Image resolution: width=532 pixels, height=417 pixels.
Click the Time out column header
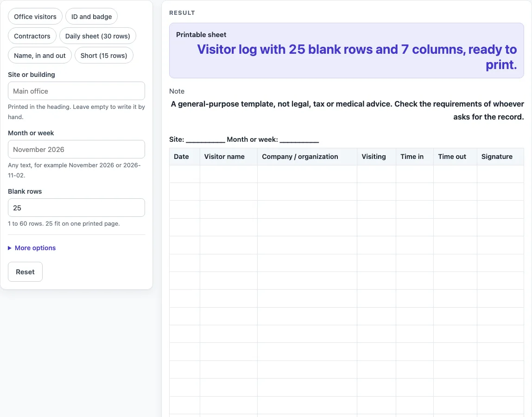point(456,157)
